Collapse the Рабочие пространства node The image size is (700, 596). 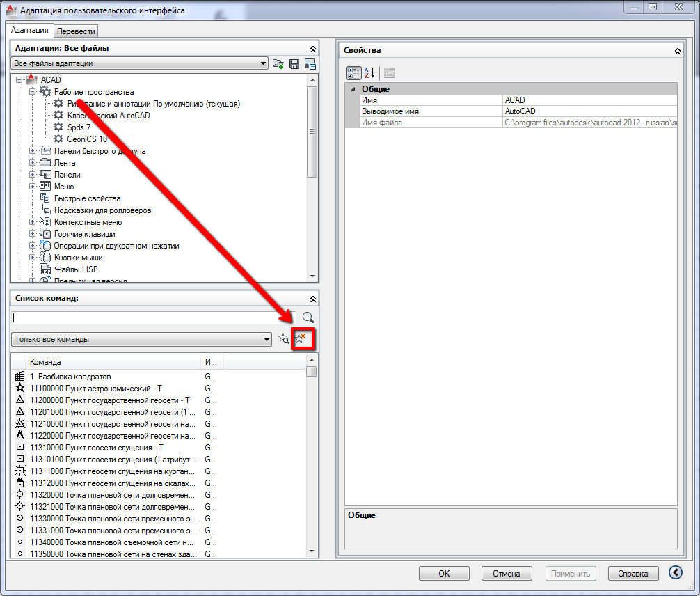pos(32,92)
